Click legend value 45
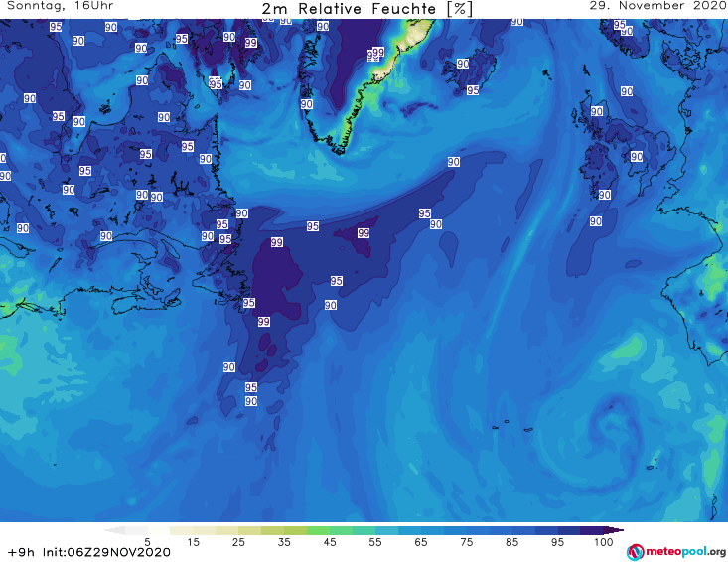Screen dimensions: 728x562 point(329,542)
